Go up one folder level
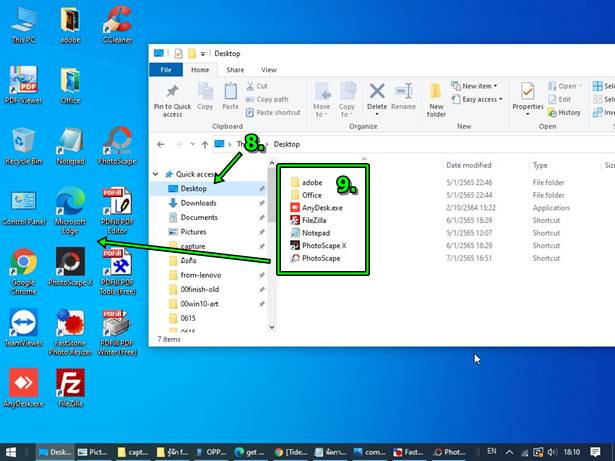 [204, 144]
